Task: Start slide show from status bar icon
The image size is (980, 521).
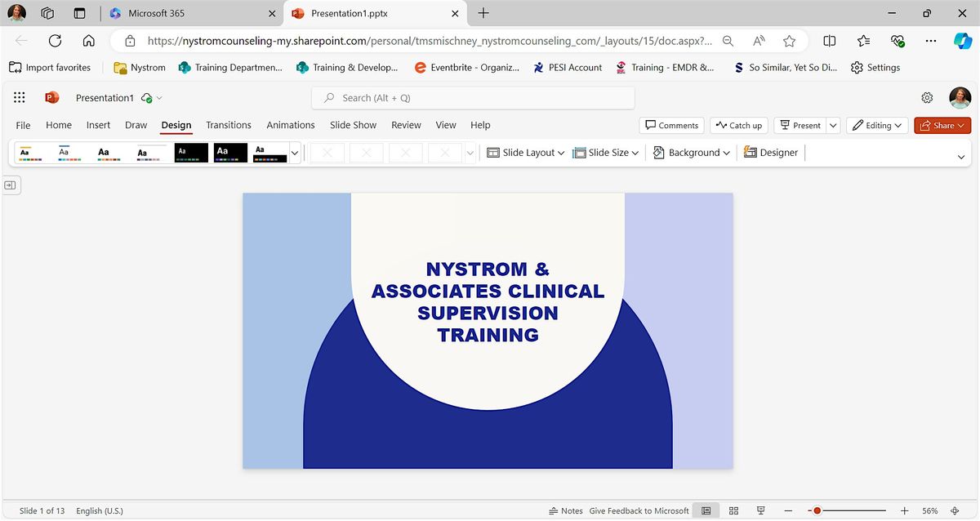Action: [760, 510]
